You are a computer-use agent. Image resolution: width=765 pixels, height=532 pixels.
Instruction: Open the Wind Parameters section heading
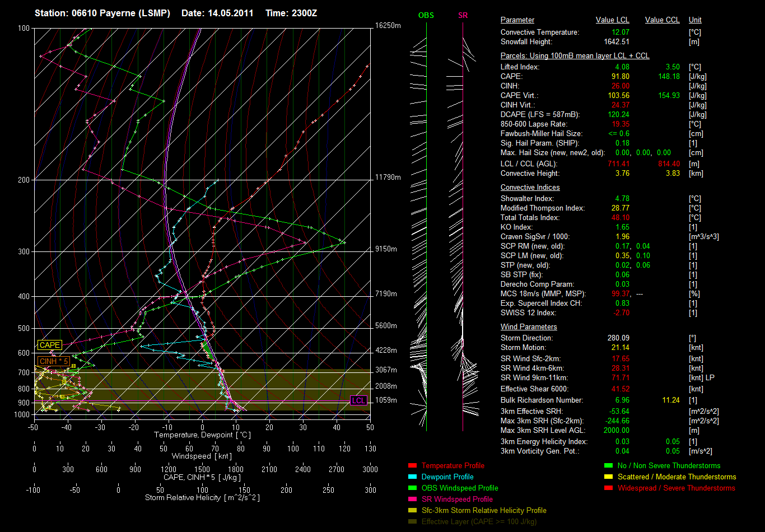tap(529, 327)
